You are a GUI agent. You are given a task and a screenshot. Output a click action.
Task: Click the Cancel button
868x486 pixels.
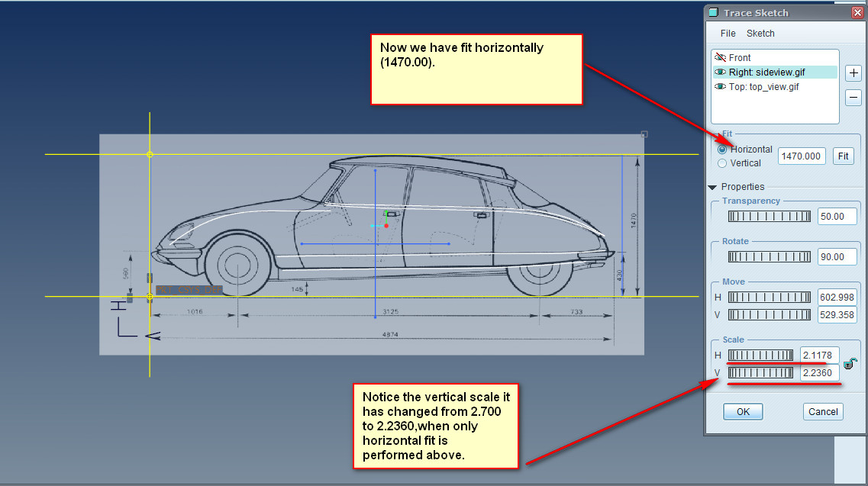823,411
